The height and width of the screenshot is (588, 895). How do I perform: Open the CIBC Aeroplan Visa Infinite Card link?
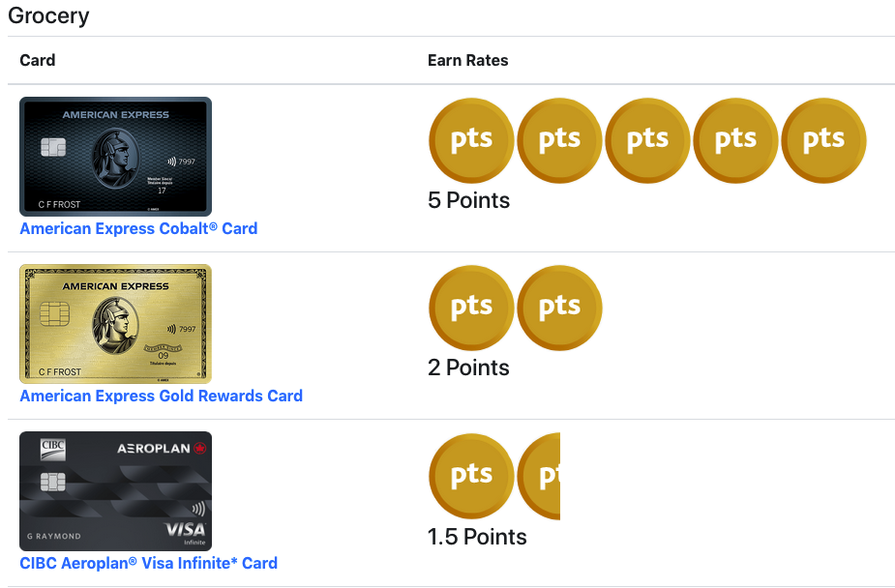click(x=149, y=563)
